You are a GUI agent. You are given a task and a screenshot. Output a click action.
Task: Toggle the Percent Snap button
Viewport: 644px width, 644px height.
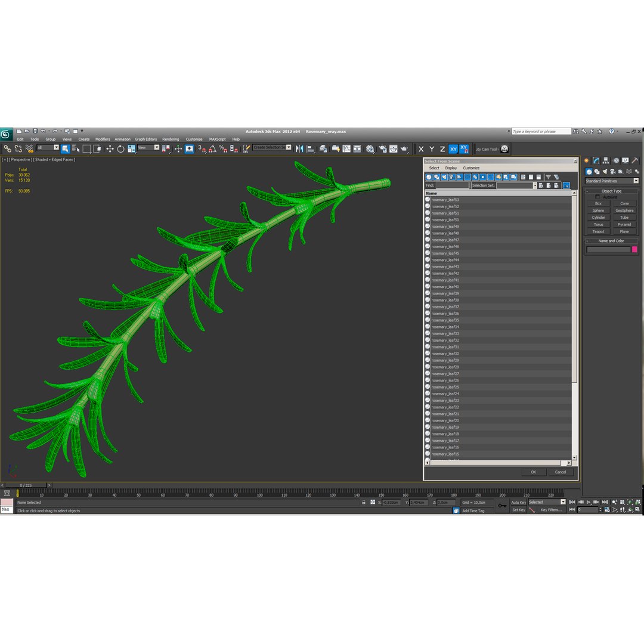(x=223, y=148)
